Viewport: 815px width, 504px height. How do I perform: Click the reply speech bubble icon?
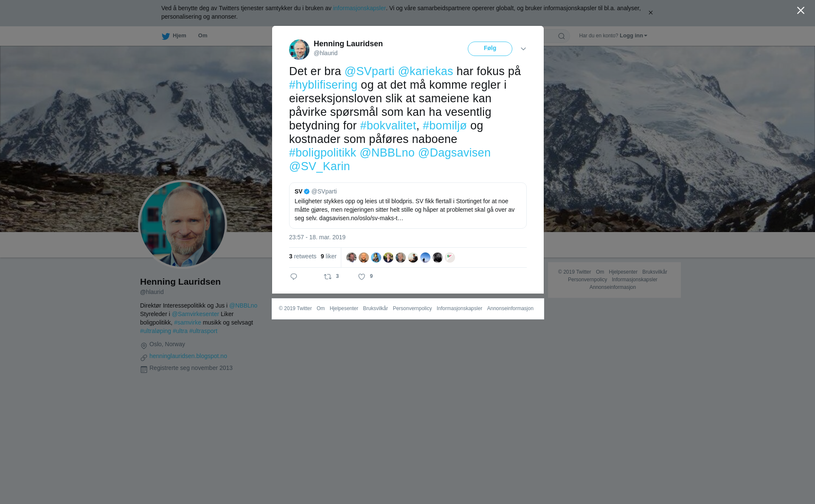294,277
